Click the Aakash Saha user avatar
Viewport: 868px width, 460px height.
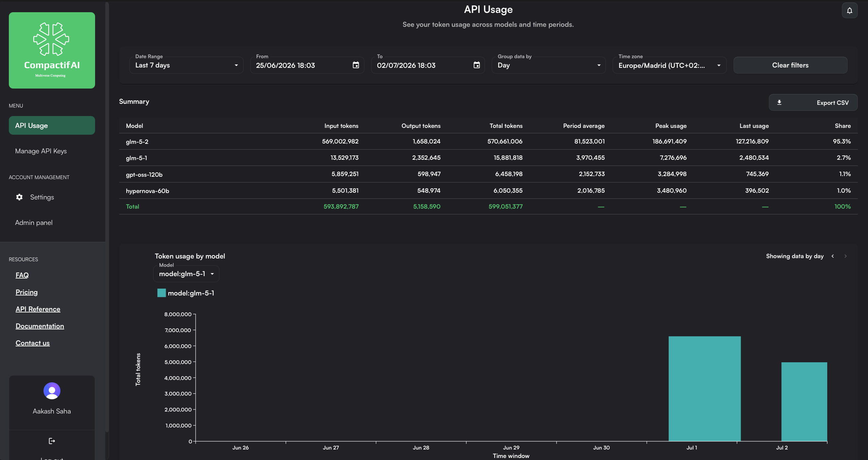tap(52, 391)
